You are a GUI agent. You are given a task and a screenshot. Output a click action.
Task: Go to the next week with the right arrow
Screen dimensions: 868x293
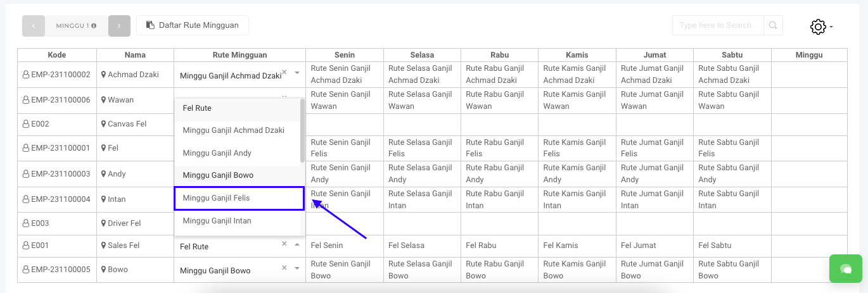click(119, 26)
